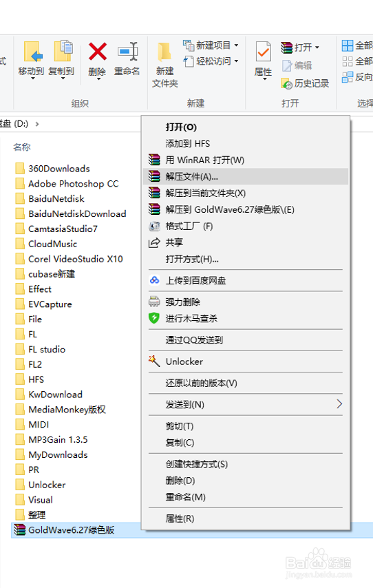The height and width of the screenshot is (588, 373).
Task: Expand the Copy to (复制到) dropdown arrow
Action: coord(63,78)
